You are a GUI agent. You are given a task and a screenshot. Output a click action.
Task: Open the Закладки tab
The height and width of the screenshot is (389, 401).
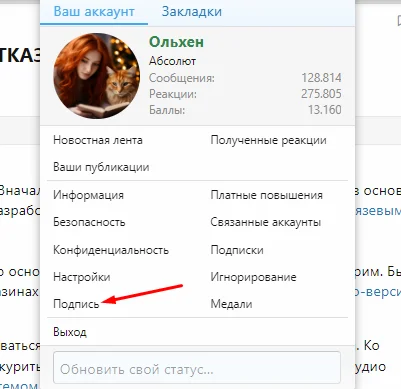[x=192, y=12]
